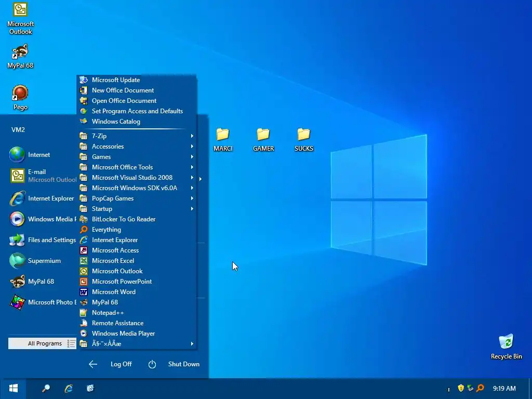This screenshot has width=532, height=399.
Task: Launch Notepad++ from programs list
Action: point(137,313)
